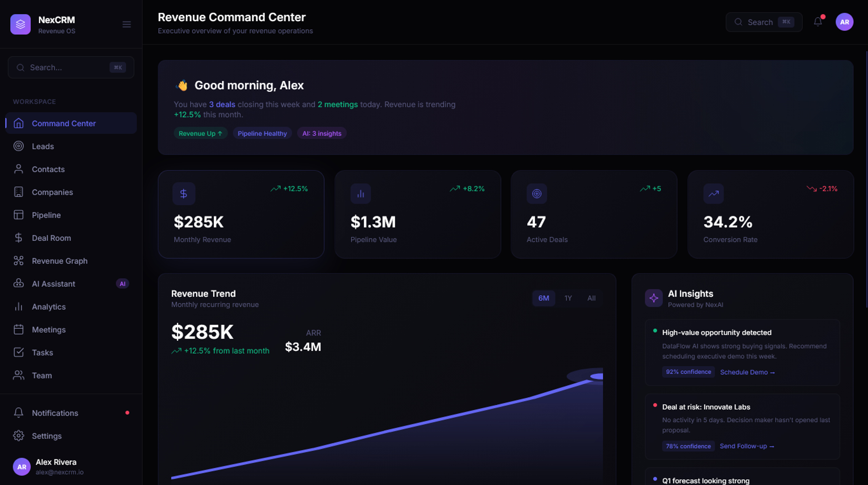This screenshot has width=868, height=485.
Task: Click the AI badge beside AI Assistant
Action: [x=122, y=284]
